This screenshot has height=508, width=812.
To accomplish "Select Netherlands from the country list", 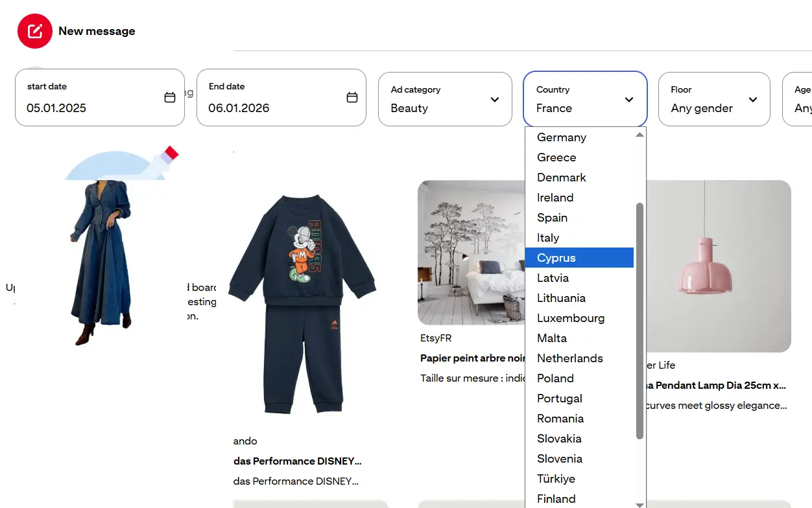I will (569, 358).
